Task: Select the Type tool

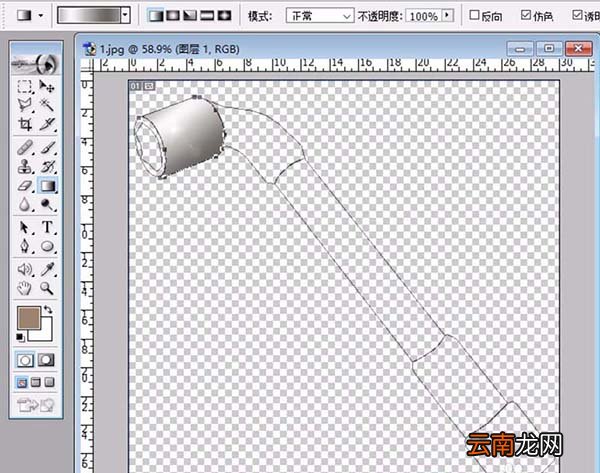Action: [x=47, y=227]
